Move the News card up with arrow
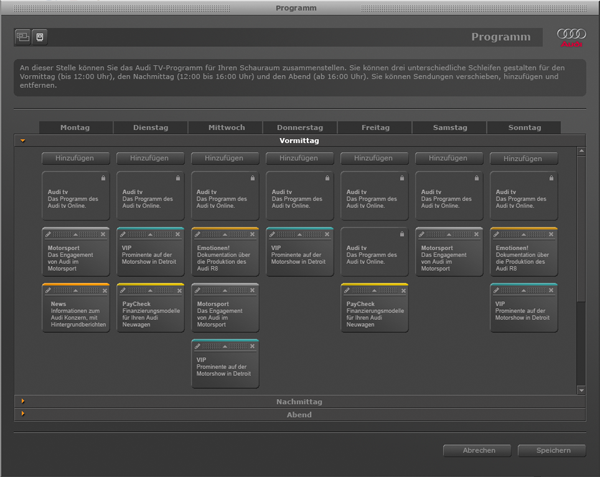 click(x=75, y=290)
